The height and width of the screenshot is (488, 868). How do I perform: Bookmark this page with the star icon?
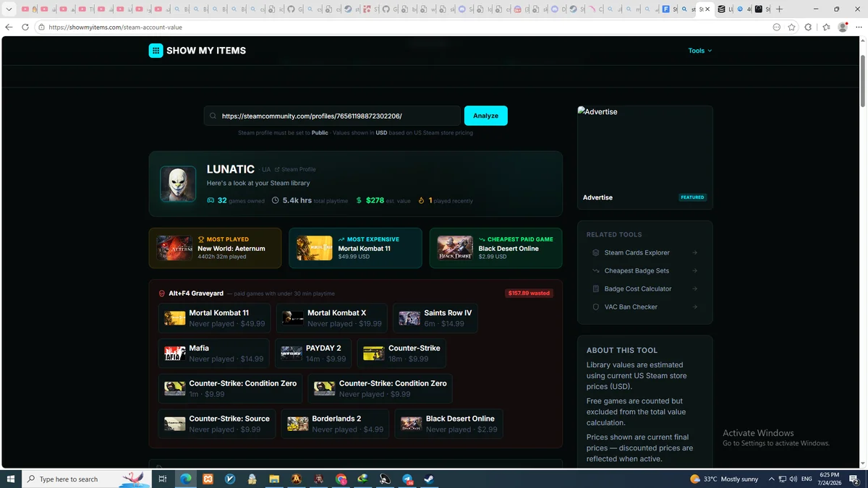click(792, 27)
